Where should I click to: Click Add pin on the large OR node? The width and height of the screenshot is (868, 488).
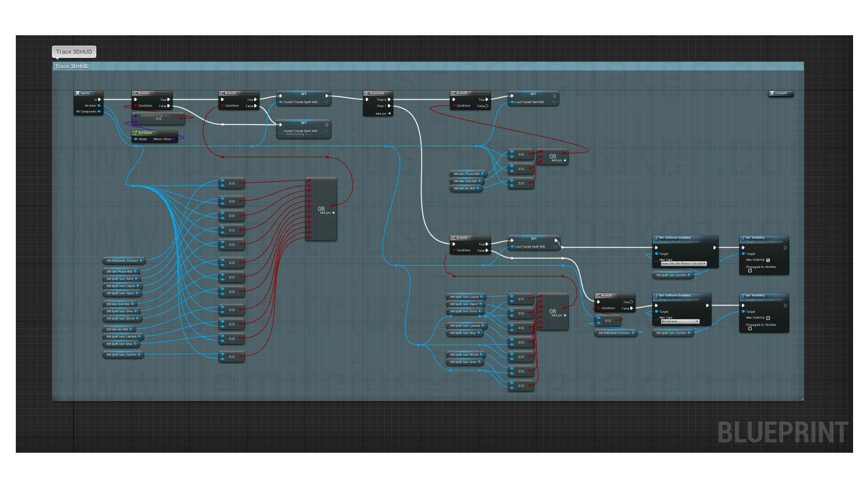pos(327,213)
